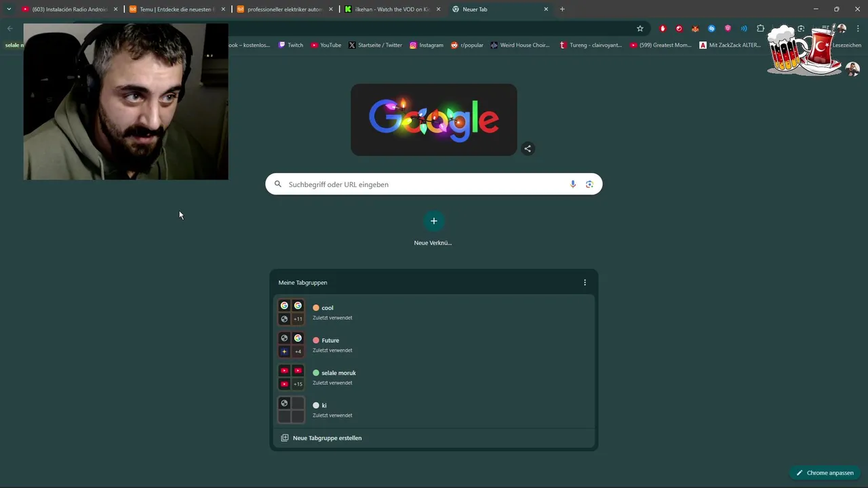Click the Chrome anpassen button

[x=825, y=472]
